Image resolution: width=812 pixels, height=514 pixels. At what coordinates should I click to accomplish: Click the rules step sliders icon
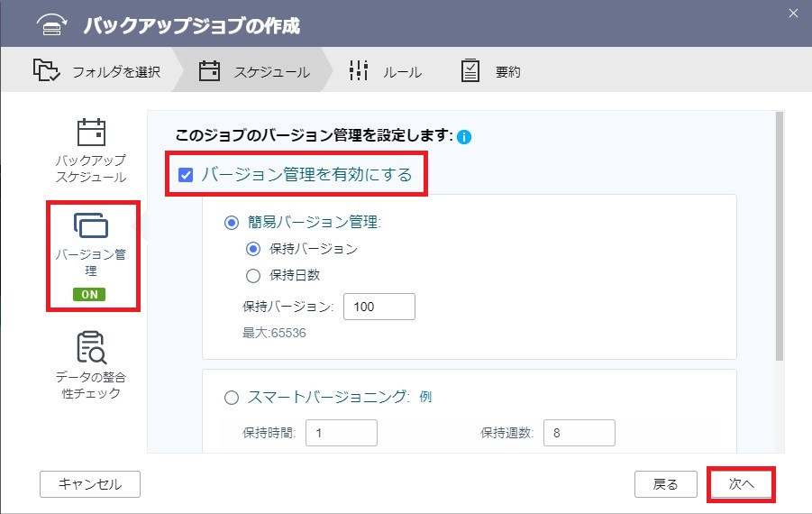(x=359, y=70)
